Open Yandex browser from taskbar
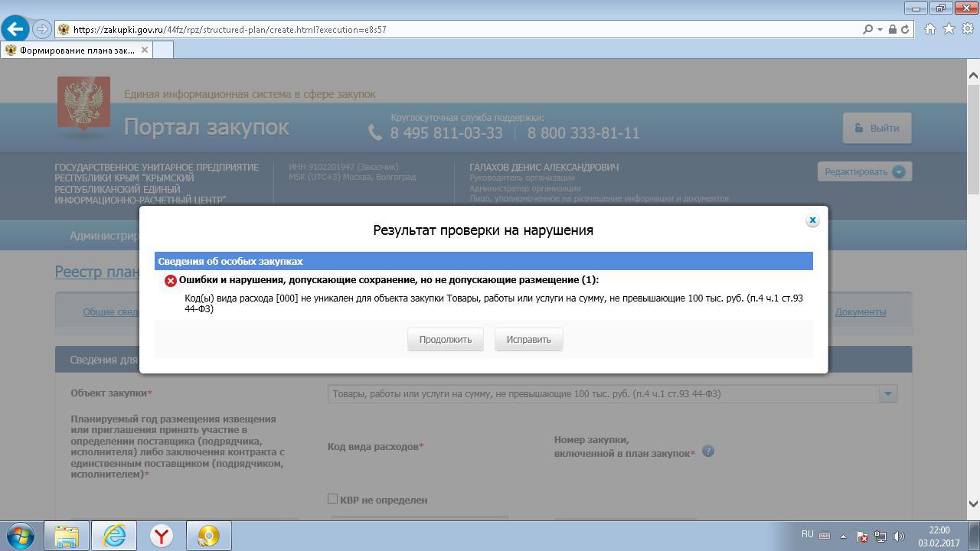Image resolution: width=980 pixels, height=551 pixels. [x=162, y=536]
